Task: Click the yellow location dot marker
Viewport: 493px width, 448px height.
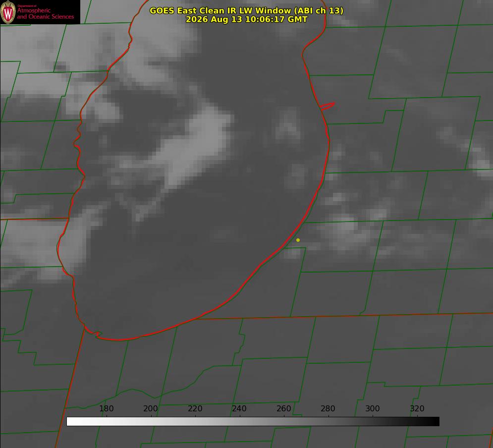Action: pos(298,240)
